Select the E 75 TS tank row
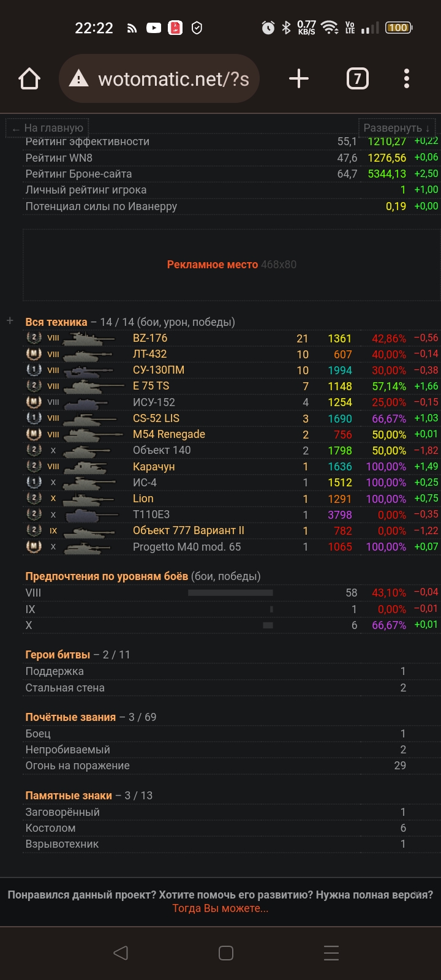Viewport: 441px width, 980px height. pyautogui.click(x=151, y=386)
